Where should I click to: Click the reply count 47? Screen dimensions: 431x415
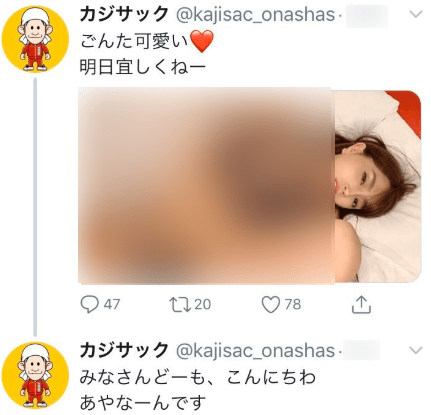(112, 305)
